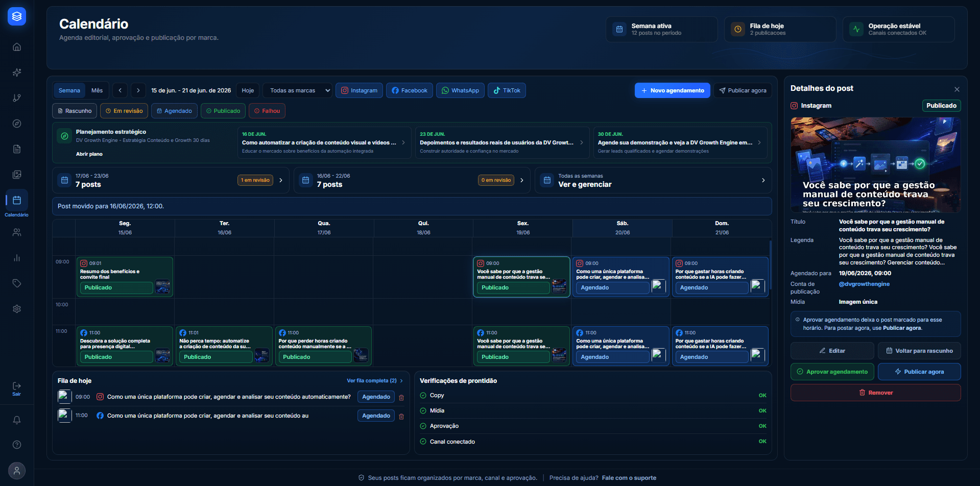Click the Semana ativa calendar icon
The height and width of the screenshot is (486, 980).
619,29
